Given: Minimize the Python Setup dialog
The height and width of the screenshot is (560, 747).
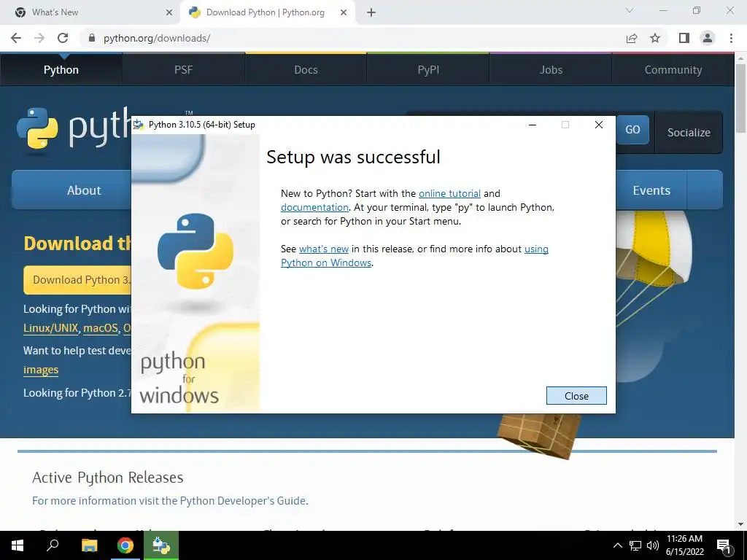Looking at the screenshot, I should tap(533, 125).
